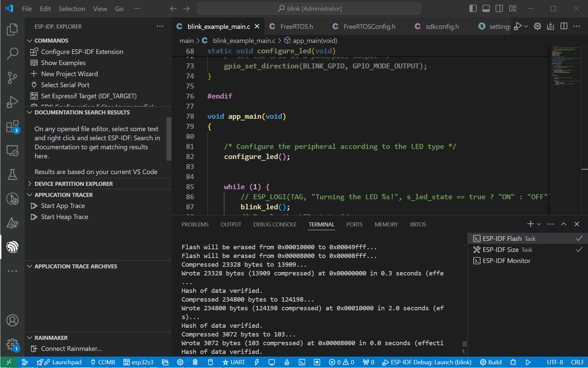Open the Search view in activity bar
Screen dimensions: 588x368
[x=12, y=54]
